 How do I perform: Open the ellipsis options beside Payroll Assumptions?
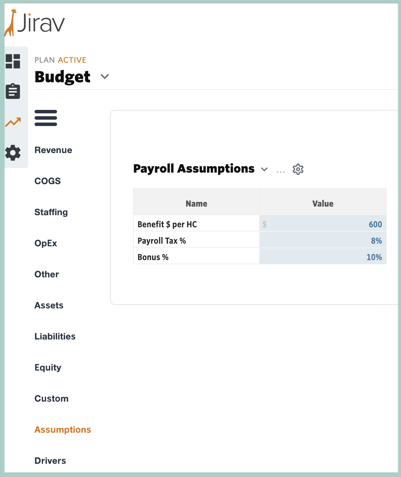click(x=281, y=171)
